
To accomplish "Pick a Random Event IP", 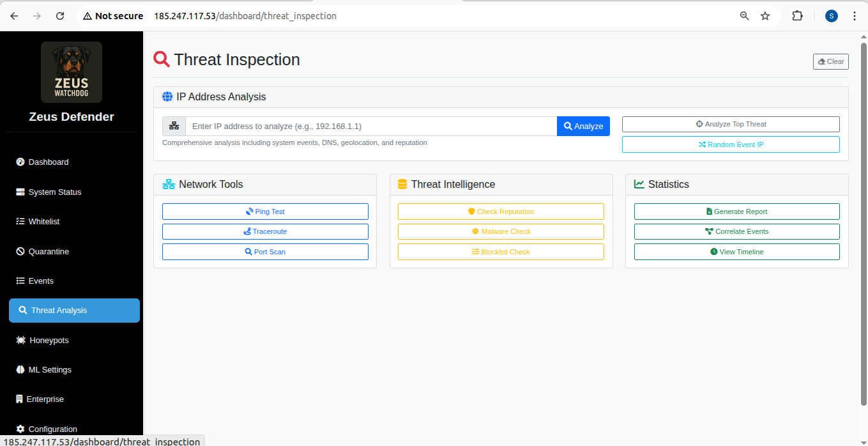I will 731,145.
